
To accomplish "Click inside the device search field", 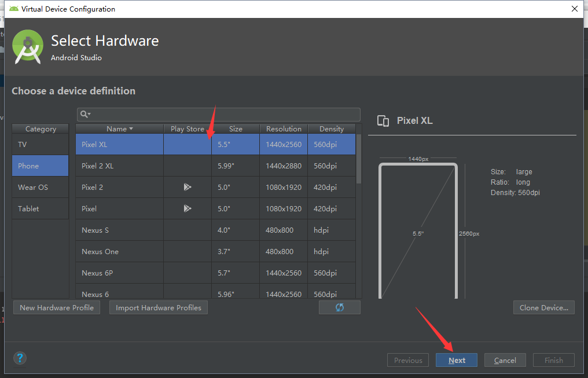I will (220, 114).
